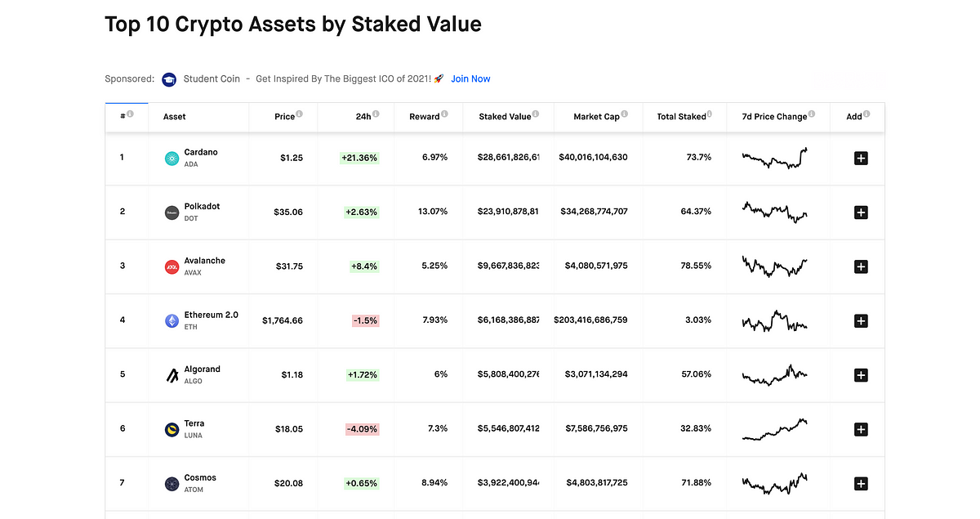Click the $1,764.66 price cell

pyautogui.click(x=283, y=321)
